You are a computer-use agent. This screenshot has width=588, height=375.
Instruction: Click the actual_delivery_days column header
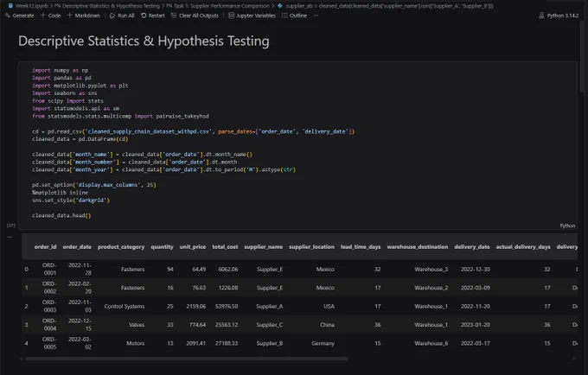523,246
